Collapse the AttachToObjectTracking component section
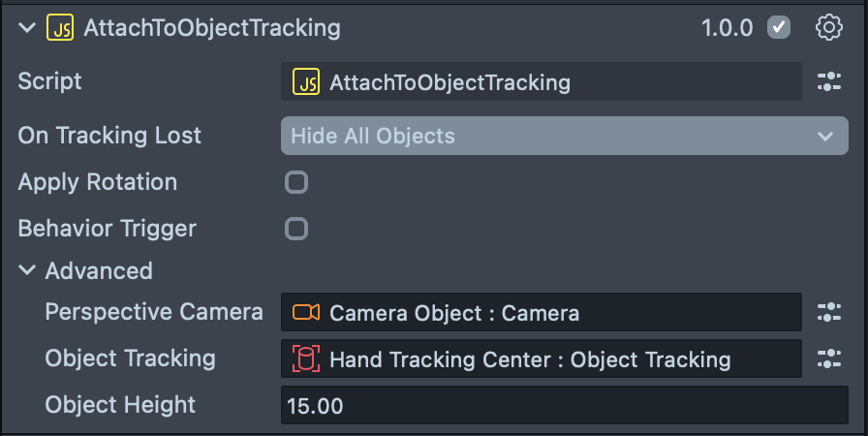This screenshot has width=868, height=436. pyautogui.click(x=26, y=28)
